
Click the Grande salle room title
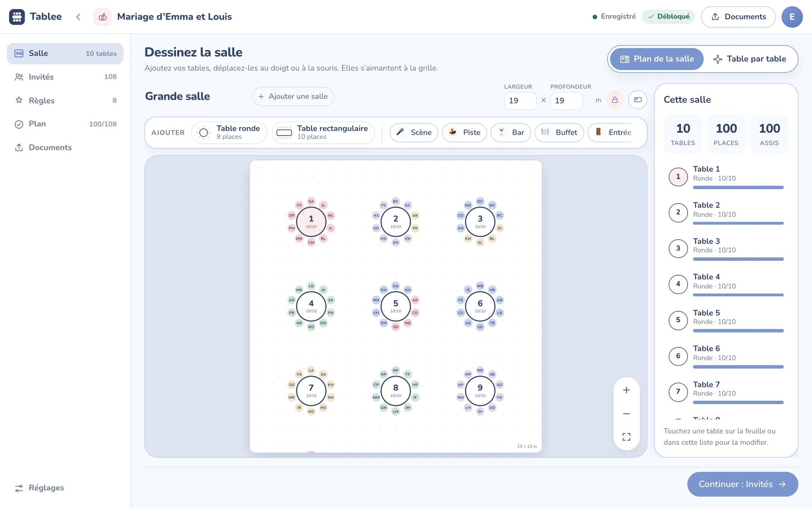tap(177, 96)
